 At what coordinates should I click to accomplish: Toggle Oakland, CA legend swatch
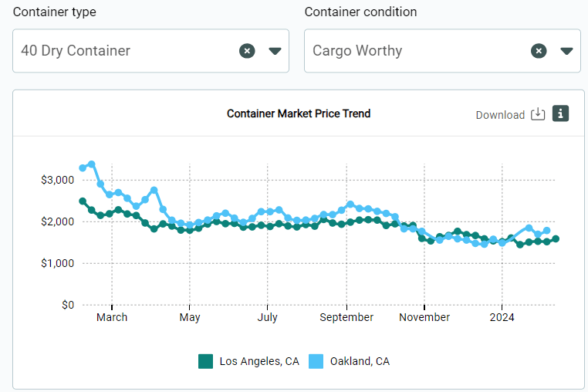(316, 361)
